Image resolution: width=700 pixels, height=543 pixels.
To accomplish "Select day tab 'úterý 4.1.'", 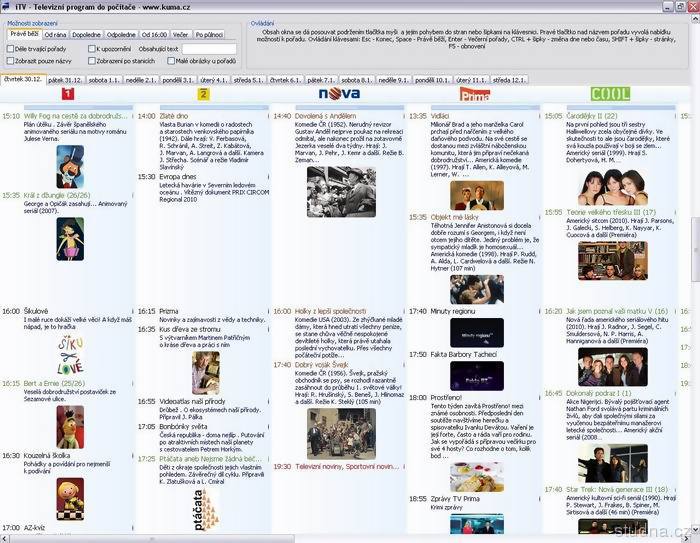I will pos(214,80).
